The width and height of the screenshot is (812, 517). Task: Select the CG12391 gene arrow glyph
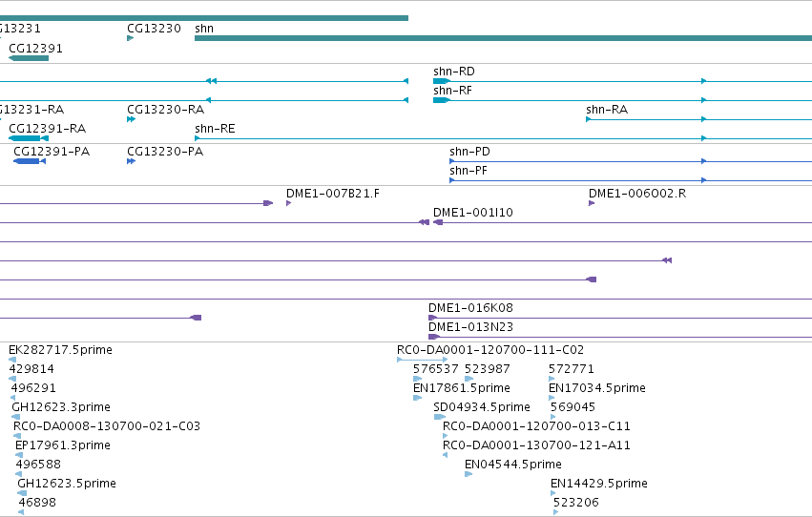pos(29,58)
